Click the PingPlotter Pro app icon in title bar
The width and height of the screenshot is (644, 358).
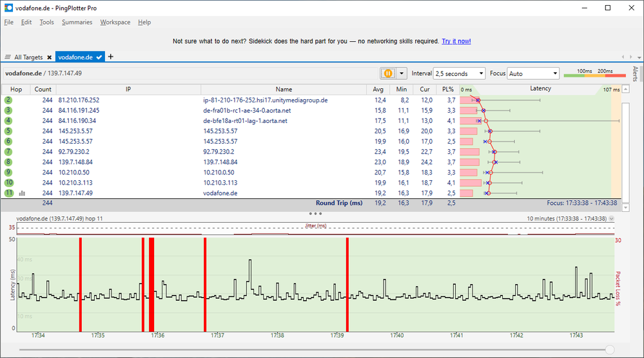[8, 8]
